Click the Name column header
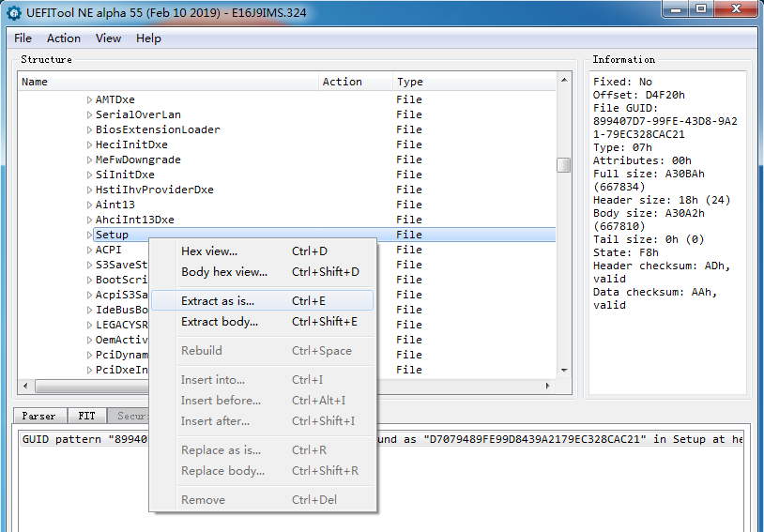The width and height of the screenshot is (764, 532). point(168,82)
